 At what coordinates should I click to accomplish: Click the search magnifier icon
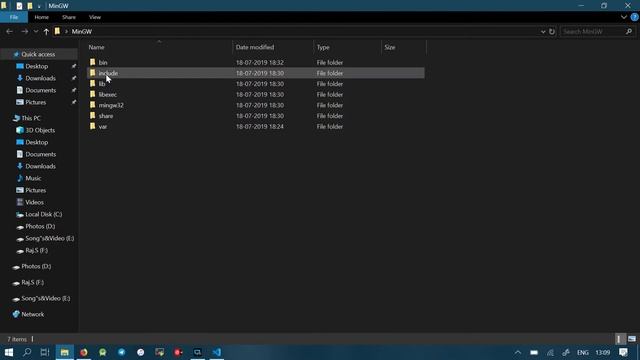629,31
